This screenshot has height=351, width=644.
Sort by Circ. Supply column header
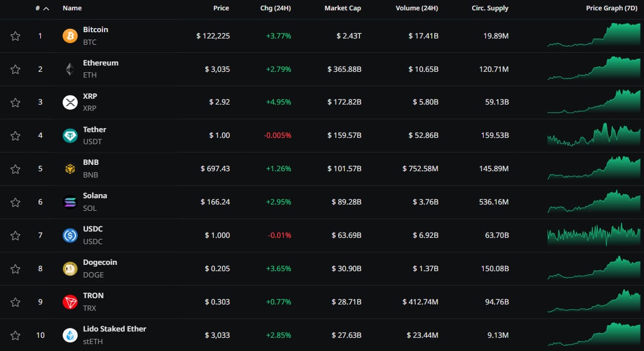pyautogui.click(x=489, y=8)
